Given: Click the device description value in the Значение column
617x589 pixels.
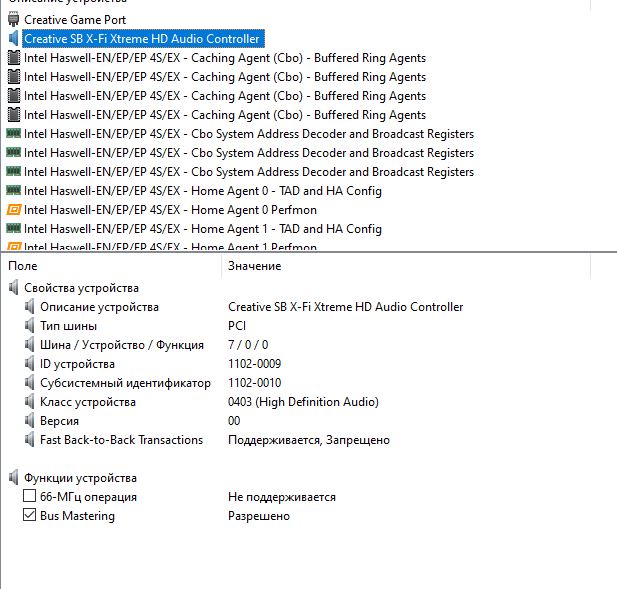Looking at the screenshot, I should pos(345,307).
